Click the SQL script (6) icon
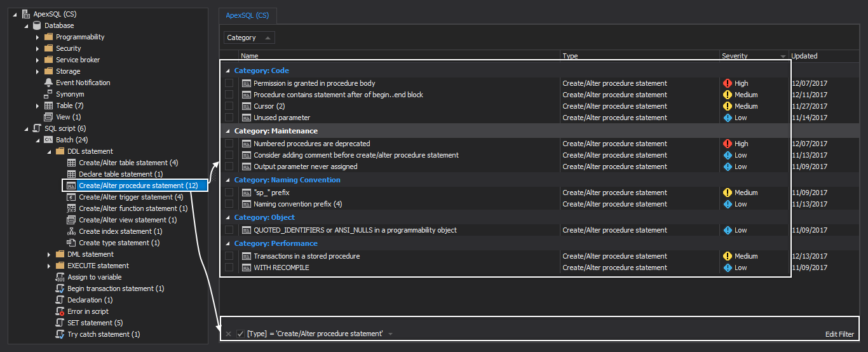The height and width of the screenshot is (352, 868). (37, 128)
